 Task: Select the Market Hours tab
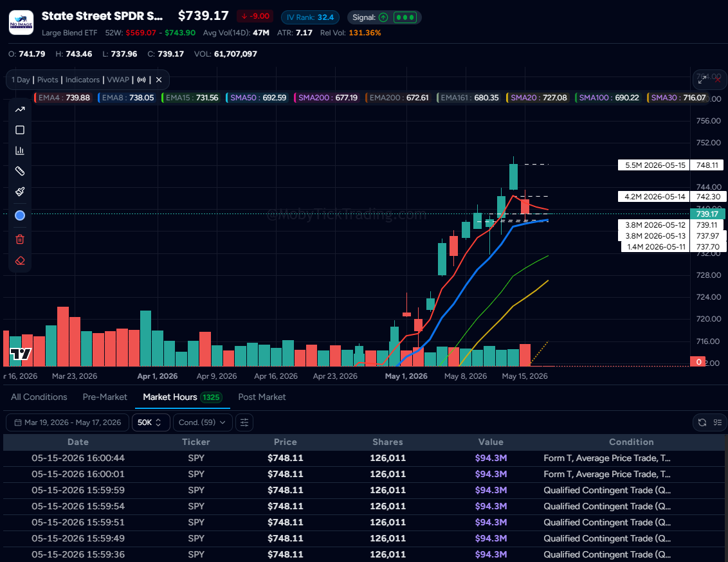pyautogui.click(x=183, y=397)
